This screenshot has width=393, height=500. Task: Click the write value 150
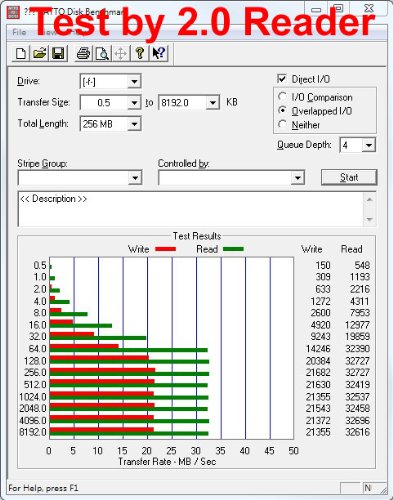(x=323, y=265)
